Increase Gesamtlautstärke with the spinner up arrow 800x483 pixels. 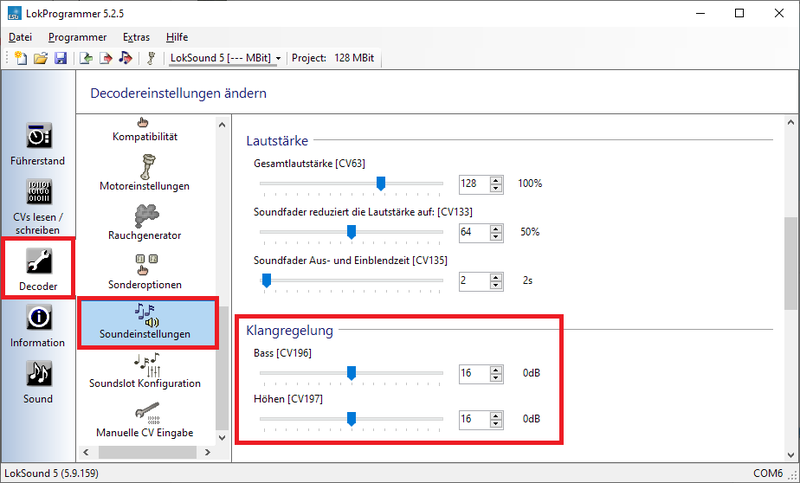pyautogui.click(x=496, y=180)
